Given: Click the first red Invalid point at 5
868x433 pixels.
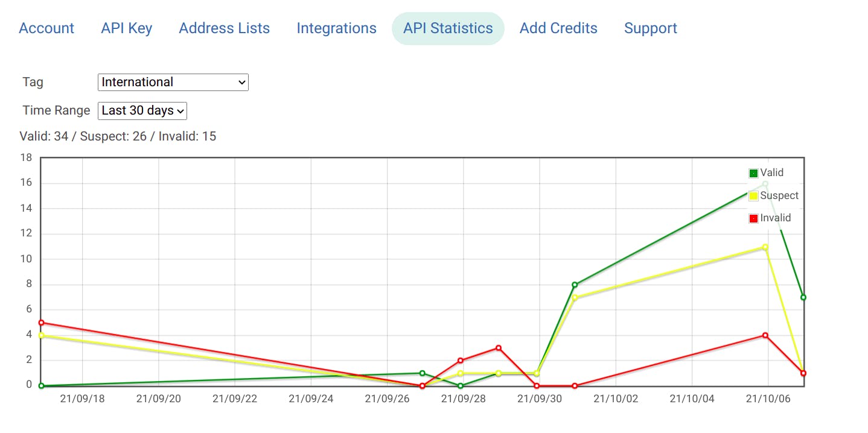Looking at the screenshot, I should point(41,323).
